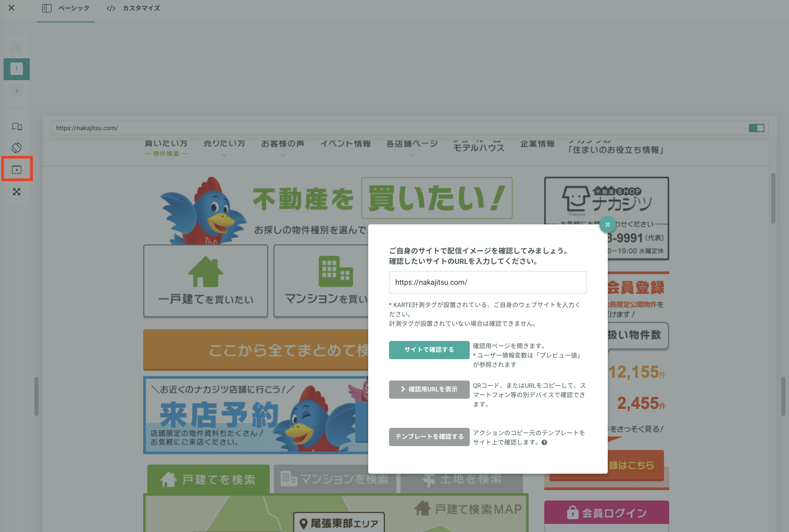The height and width of the screenshot is (532, 789).
Task: Open the help question mark icon
Action: click(x=544, y=442)
